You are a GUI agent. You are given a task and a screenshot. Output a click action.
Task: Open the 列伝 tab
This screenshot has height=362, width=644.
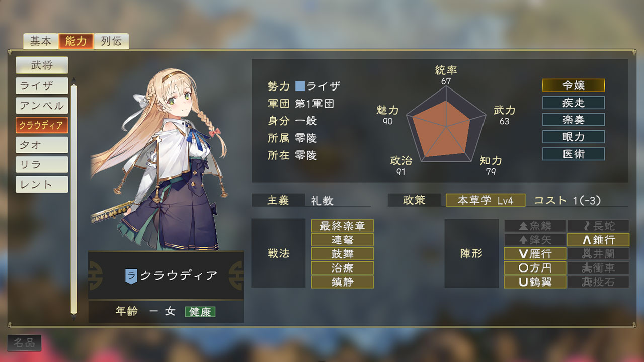click(111, 41)
